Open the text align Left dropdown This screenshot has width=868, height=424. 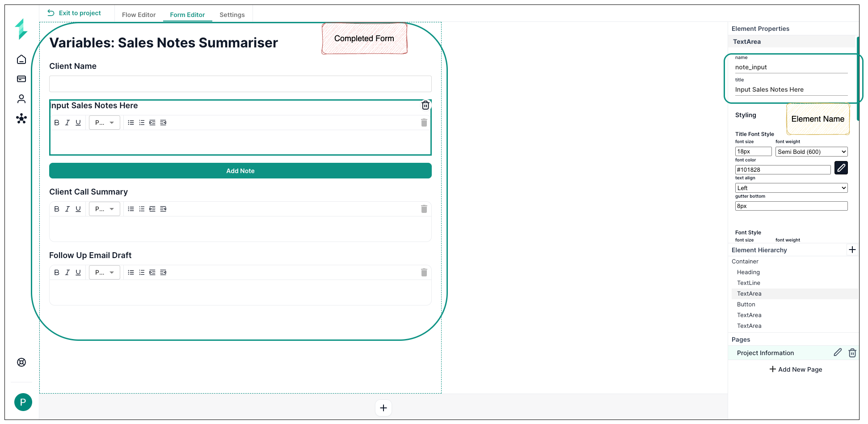point(792,188)
